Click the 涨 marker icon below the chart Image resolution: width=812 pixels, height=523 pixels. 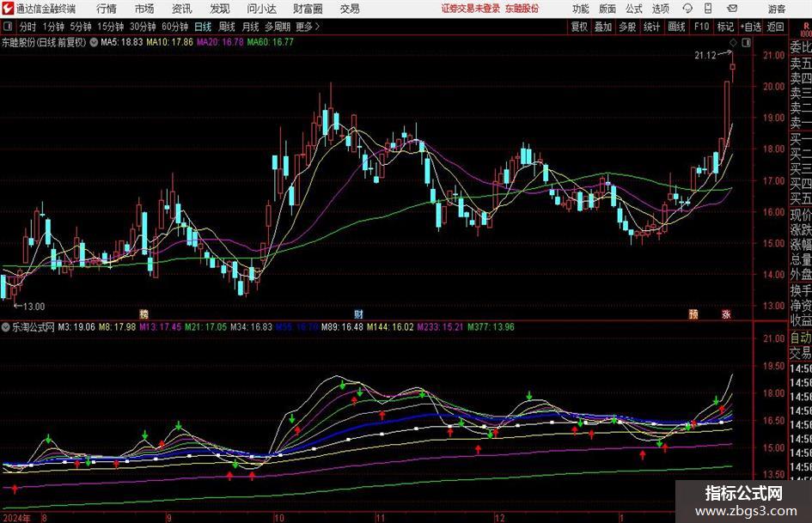click(x=726, y=313)
